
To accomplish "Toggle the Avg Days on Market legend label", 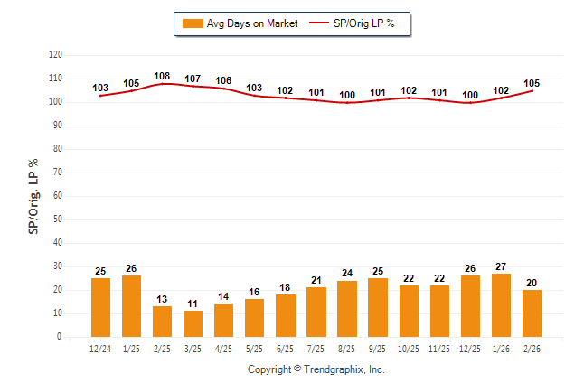I will [251, 23].
